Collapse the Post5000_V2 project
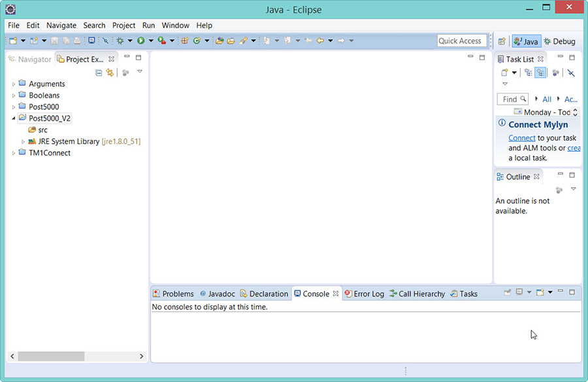This screenshot has height=382, width=588. (14, 118)
